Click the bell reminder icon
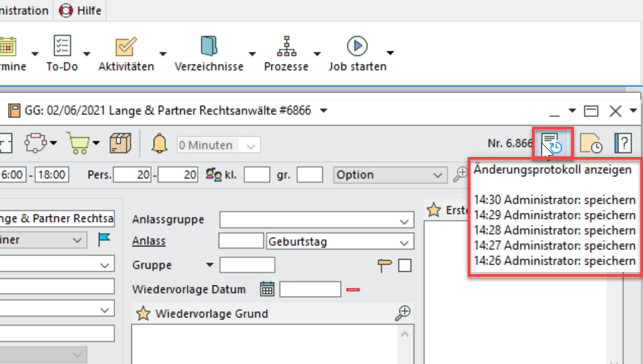Image resolution: width=643 pixels, height=364 pixels. point(159,144)
